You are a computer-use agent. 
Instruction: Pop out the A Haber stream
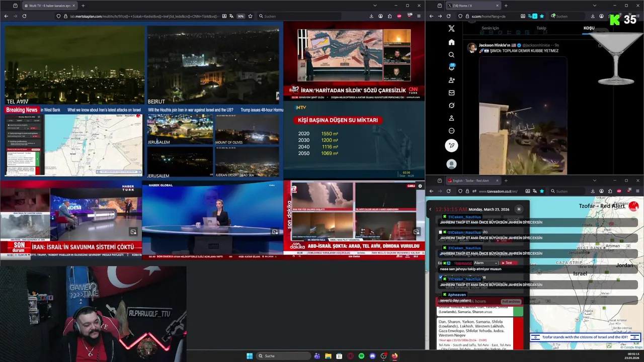pyautogui.click(x=416, y=232)
